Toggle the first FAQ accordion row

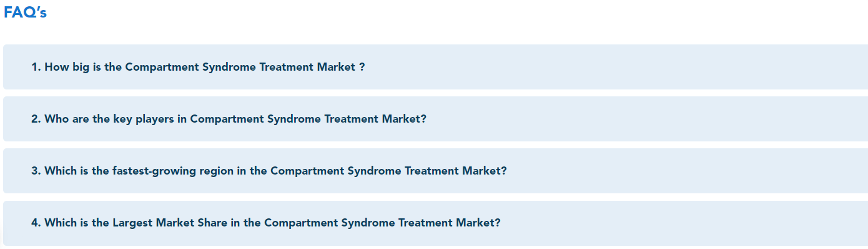[x=435, y=67]
